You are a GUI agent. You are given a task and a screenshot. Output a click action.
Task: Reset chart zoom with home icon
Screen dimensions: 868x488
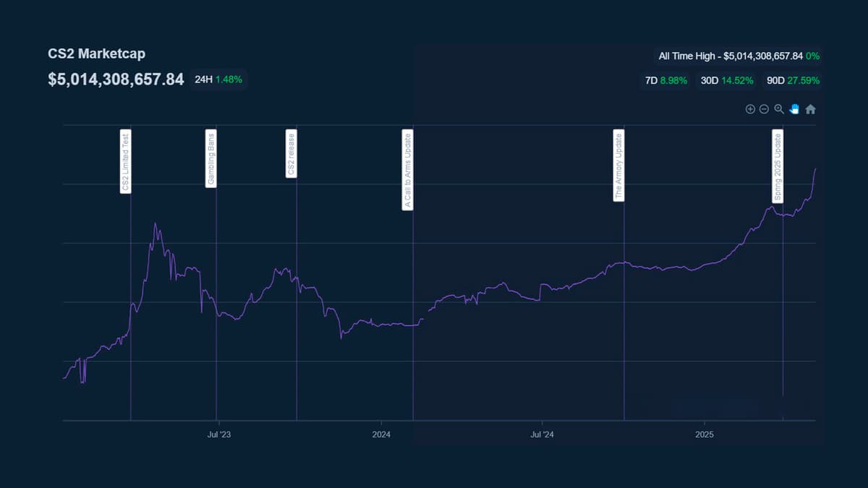pyautogui.click(x=810, y=109)
